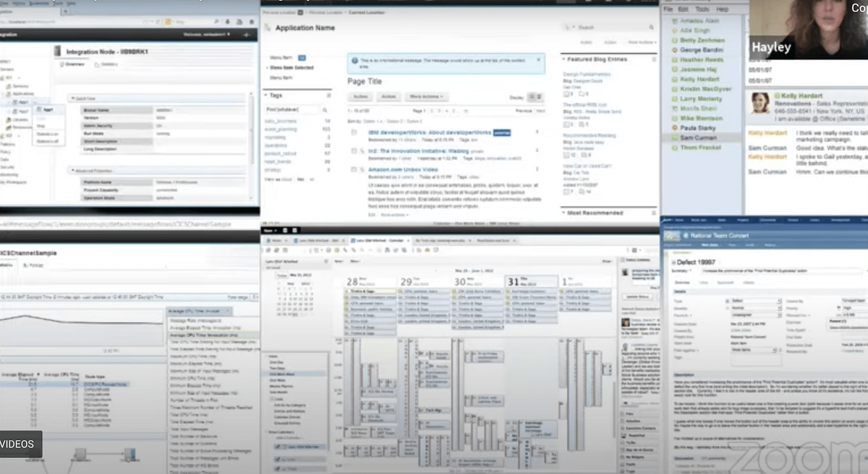Click Paula Starky's status icon in contacts
The width and height of the screenshot is (868, 474).
pyautogui.click(x=675, y=128)
